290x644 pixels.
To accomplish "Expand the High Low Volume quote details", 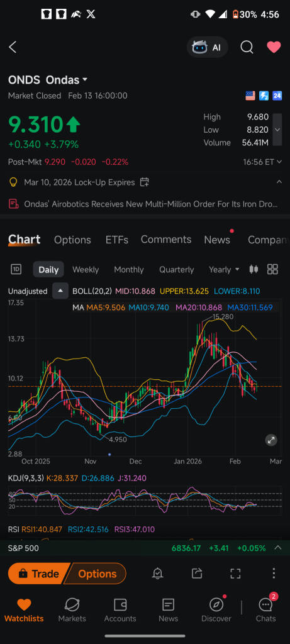I will point(277,130).
